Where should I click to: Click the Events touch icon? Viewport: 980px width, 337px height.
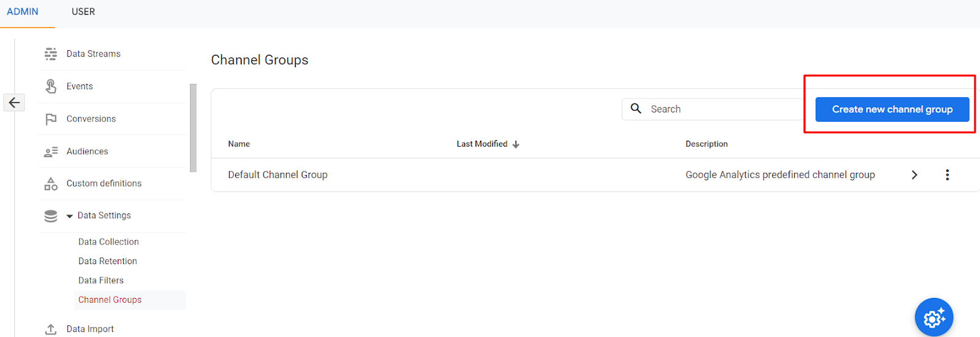point(51,86)
